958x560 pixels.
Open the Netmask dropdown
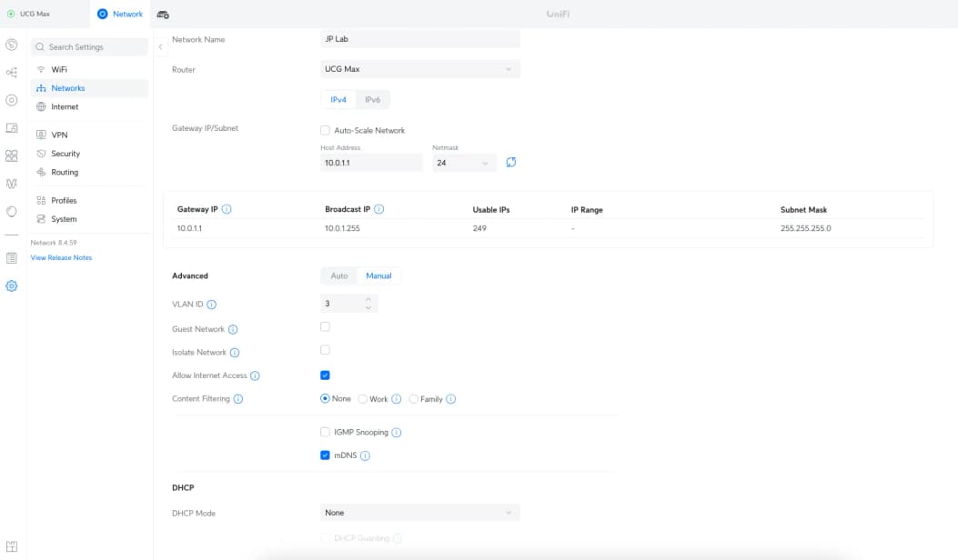coord(464,162)
